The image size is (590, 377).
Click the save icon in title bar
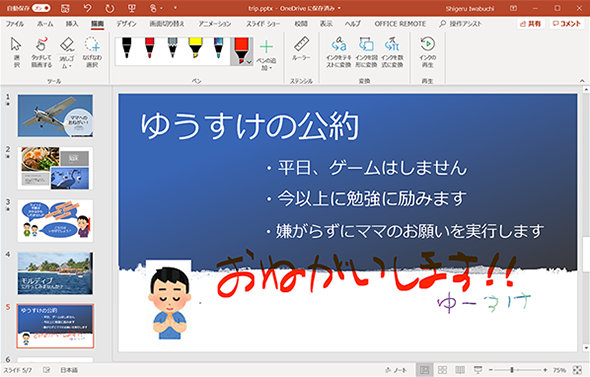coord(65,8)
